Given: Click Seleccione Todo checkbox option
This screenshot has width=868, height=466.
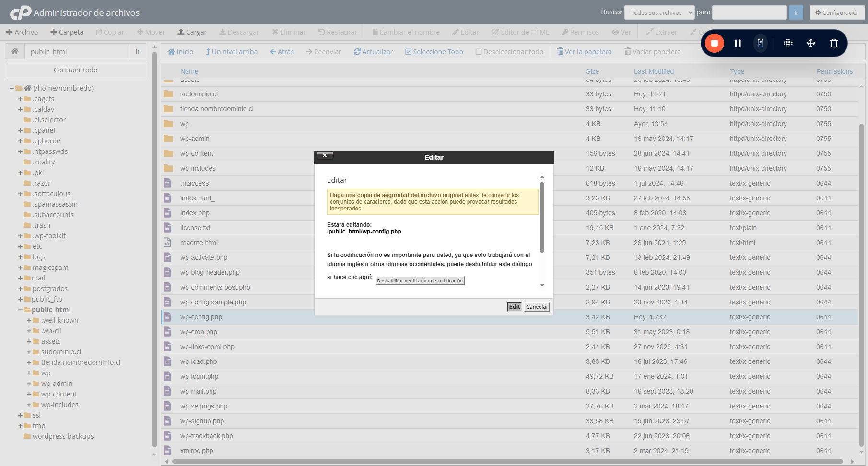Looking at the screenshot, I should tap(434, 52).
